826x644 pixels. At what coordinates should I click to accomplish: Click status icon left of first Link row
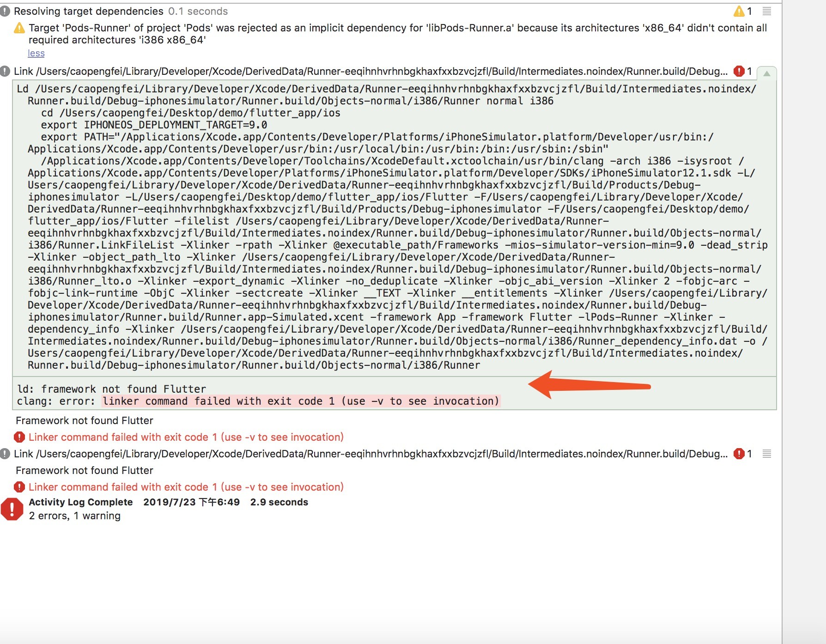tap(5, 71)
